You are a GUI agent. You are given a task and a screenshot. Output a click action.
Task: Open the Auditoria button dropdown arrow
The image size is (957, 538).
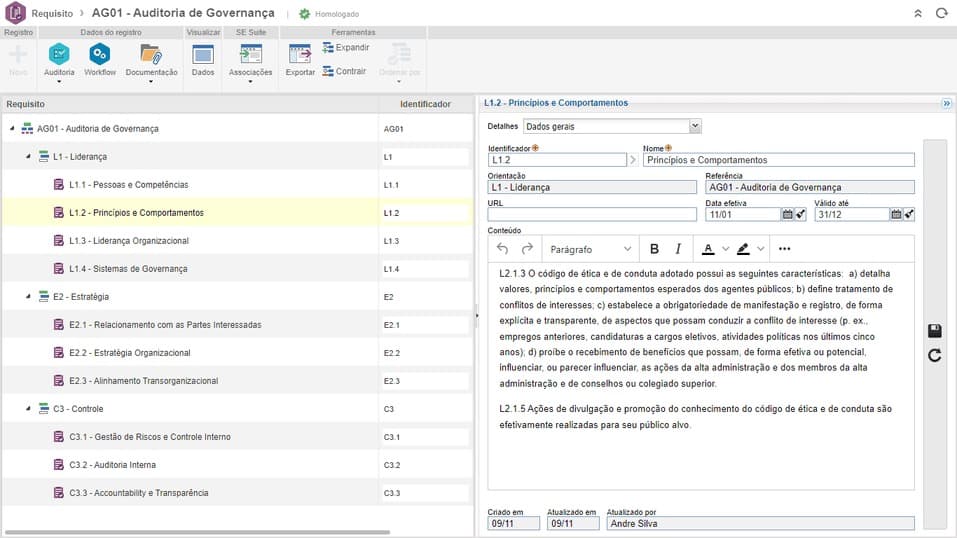(x=59, y=82)
